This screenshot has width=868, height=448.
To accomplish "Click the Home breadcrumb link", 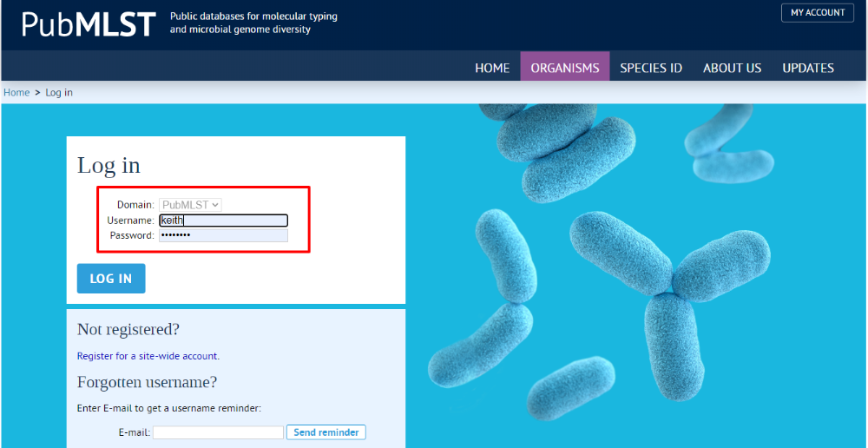I will (16, 93).
